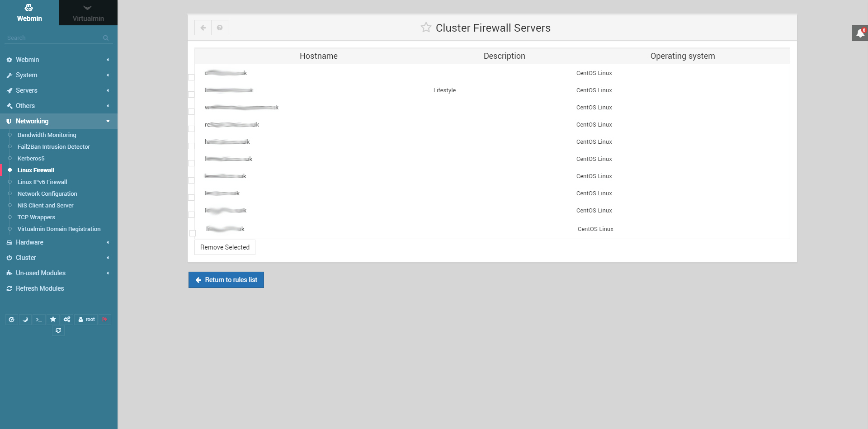Click the help question-mark icon on the page header
The image size is (868, 429).
click(x=220, y=28)
